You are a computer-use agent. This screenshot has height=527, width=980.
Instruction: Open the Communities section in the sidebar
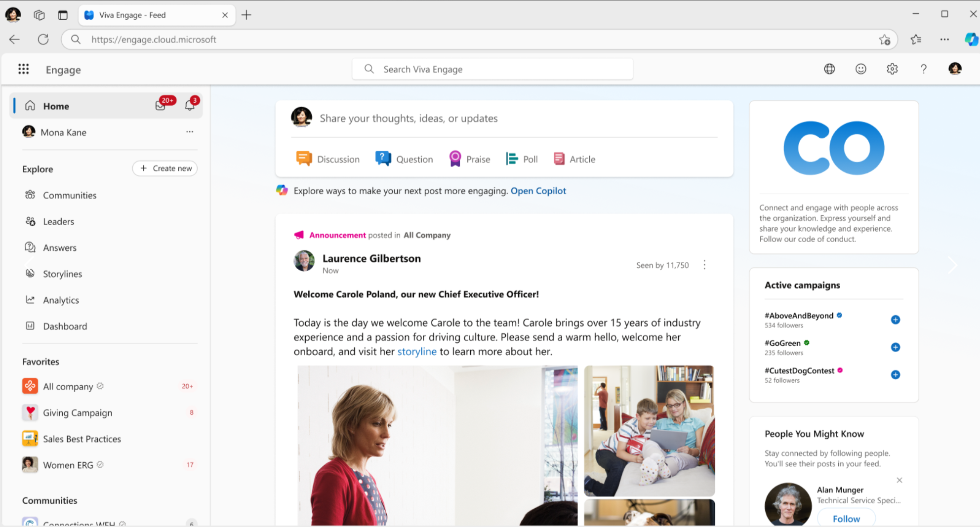tap(70, 195)
